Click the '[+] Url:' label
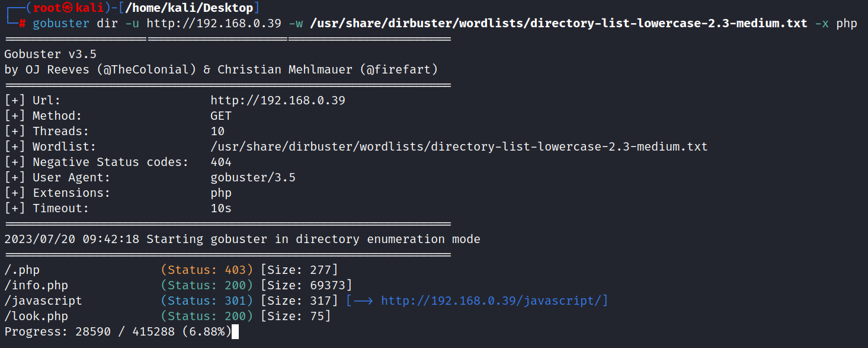This screenshot has height=348, width=868. pos(33,100)
